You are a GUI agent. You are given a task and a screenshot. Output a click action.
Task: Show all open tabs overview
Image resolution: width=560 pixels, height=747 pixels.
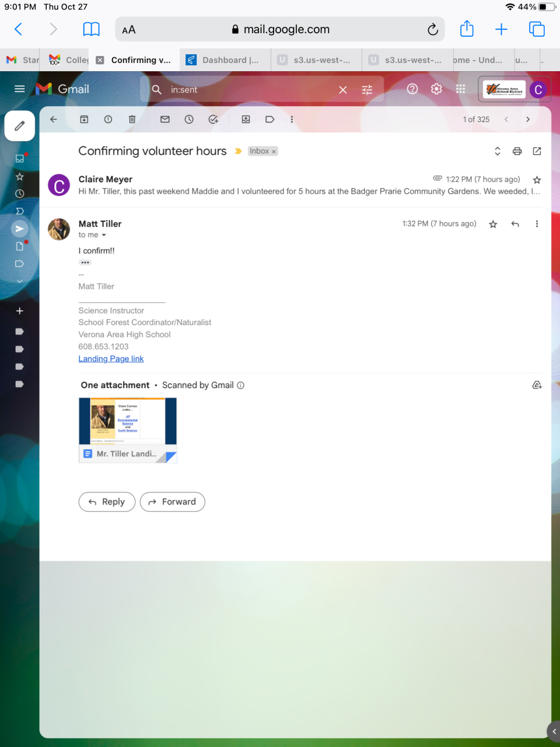tap(537, 29)
